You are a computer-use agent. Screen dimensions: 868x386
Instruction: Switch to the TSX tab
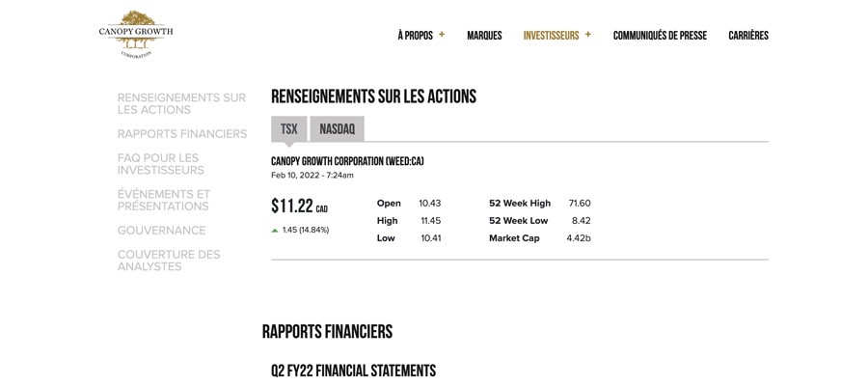click(x=289, y=129)
